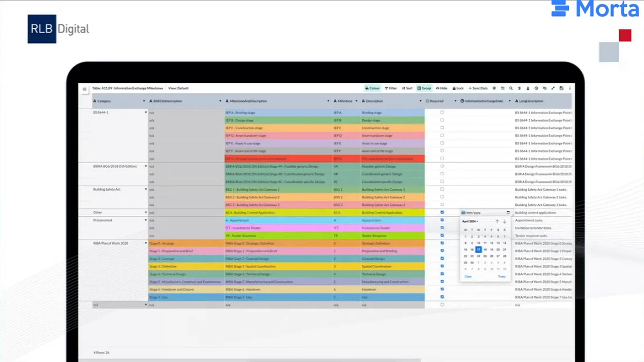Collapse the BS 8644-1 group

coord(146,113)
